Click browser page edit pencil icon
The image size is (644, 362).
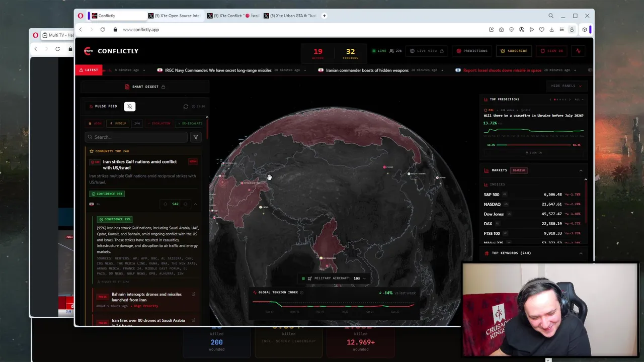point(491,30)
